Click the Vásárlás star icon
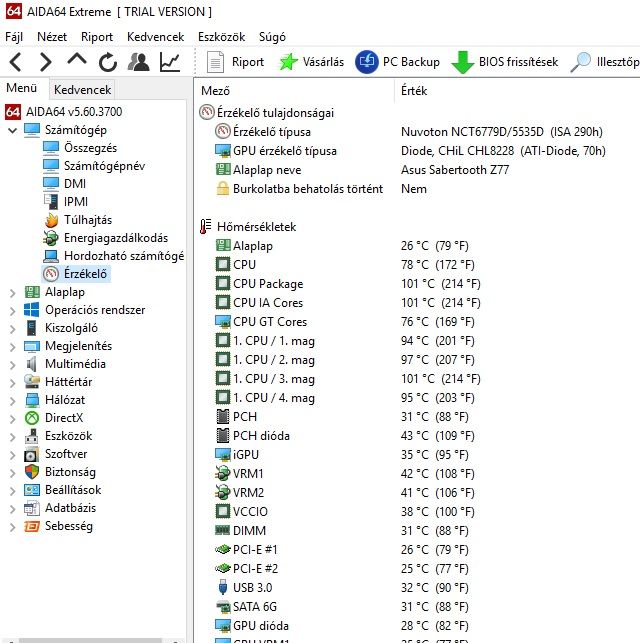The width and height of the screenshot is (640, 643). (x=288, y=62)
